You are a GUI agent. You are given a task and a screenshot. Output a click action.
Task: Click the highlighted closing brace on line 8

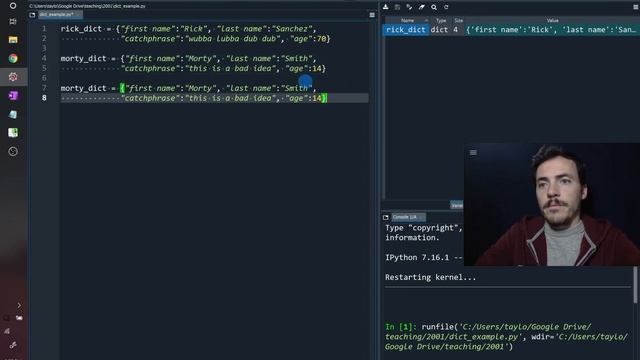[x=324, y=98]
